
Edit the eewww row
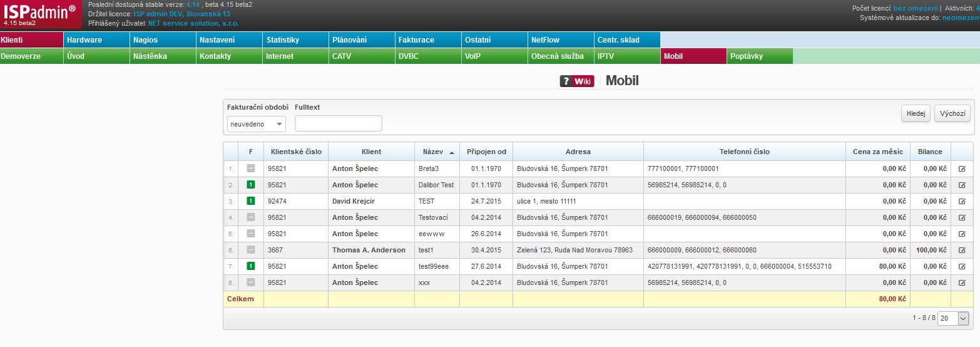[x=962, y=234]
